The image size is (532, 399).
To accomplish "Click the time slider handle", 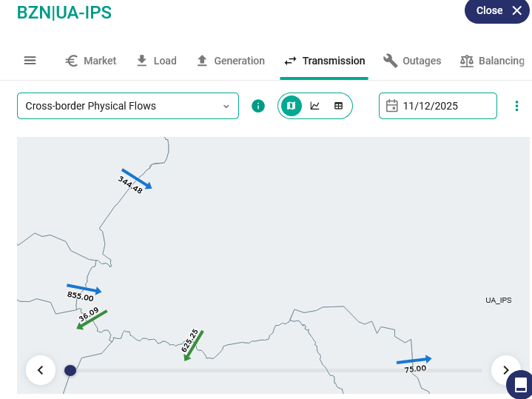I will pyautogui.click(x=70, y=370).
